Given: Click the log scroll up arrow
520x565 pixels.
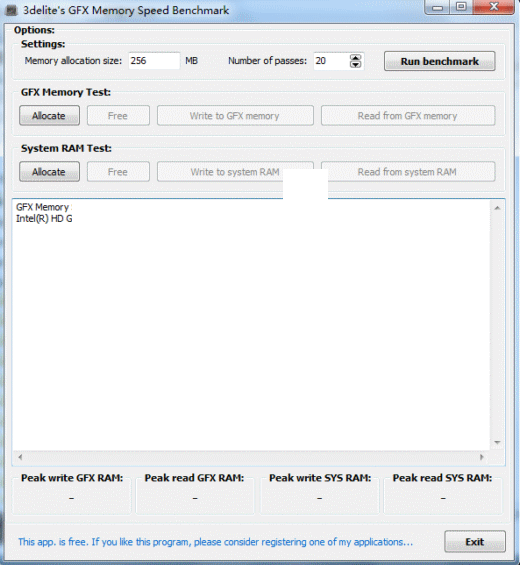Looking at the screenshot, I should 497,208.
